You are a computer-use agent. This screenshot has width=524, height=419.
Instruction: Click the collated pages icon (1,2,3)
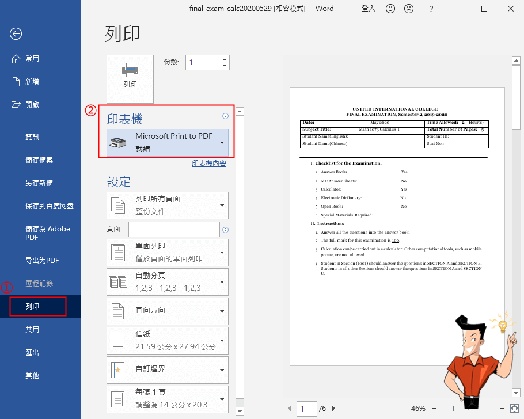tap(118, 282)
